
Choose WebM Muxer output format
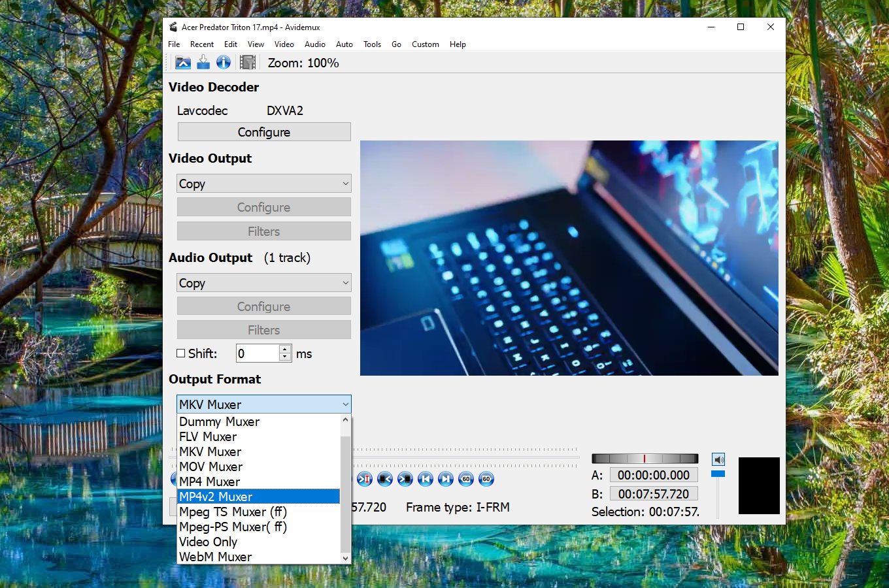click(x=259, y=557)
